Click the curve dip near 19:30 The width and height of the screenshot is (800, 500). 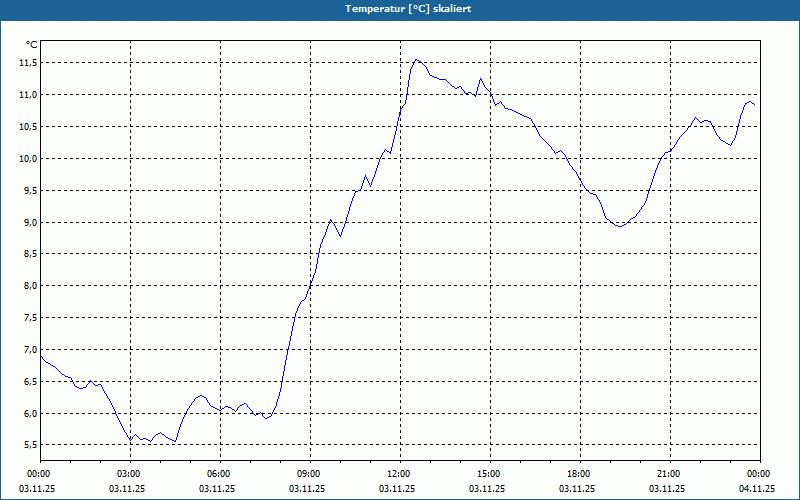click(x=620, y=226)
